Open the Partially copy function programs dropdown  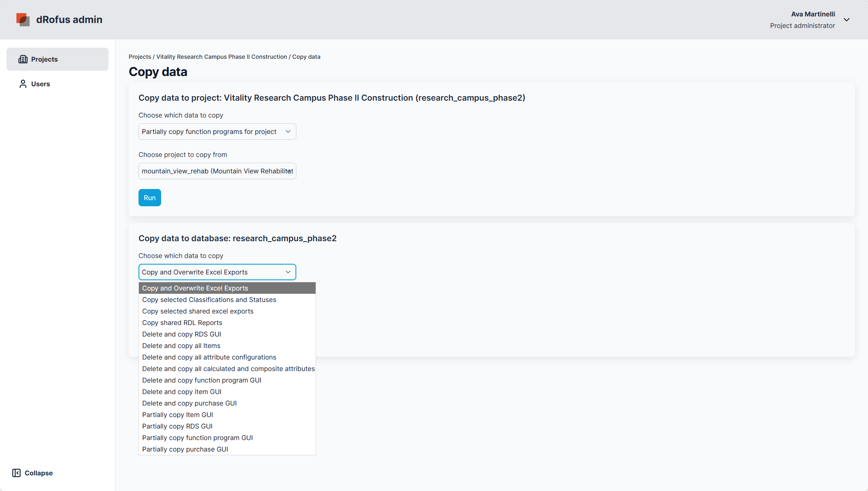217,131
